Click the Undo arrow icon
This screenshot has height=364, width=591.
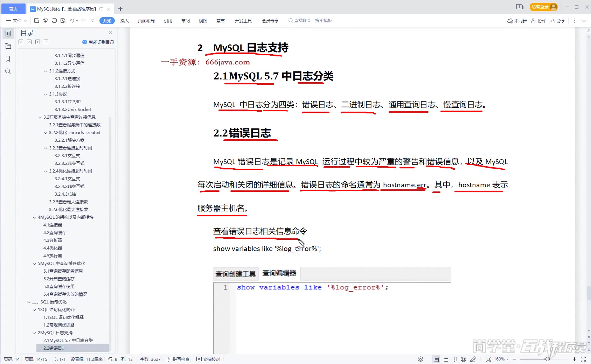pos(72,21)
